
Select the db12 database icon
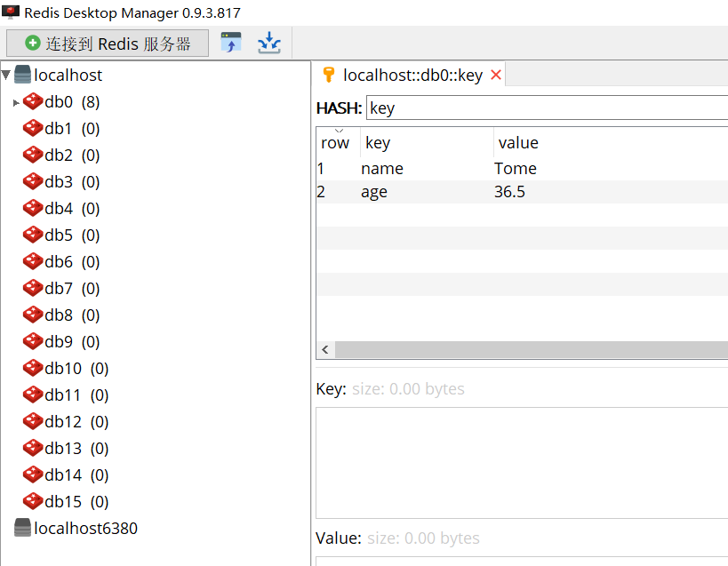[x=33, y=421]
